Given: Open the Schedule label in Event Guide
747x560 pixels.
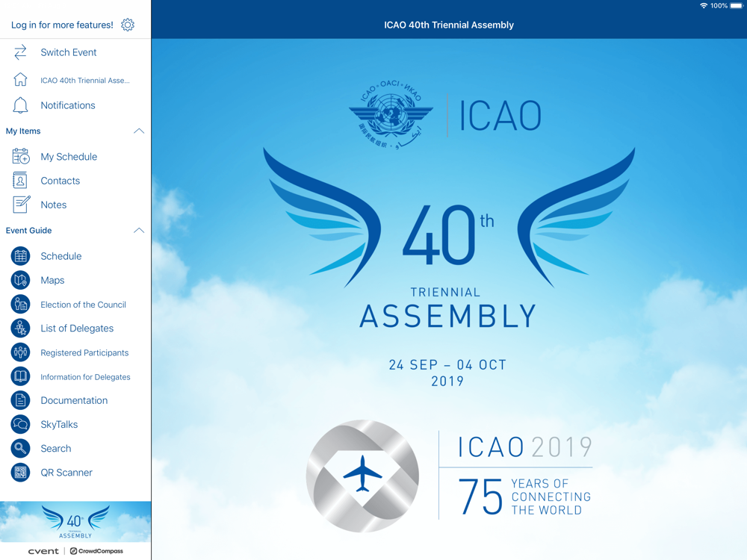Looking at the screenshot, I should point(61,256).
